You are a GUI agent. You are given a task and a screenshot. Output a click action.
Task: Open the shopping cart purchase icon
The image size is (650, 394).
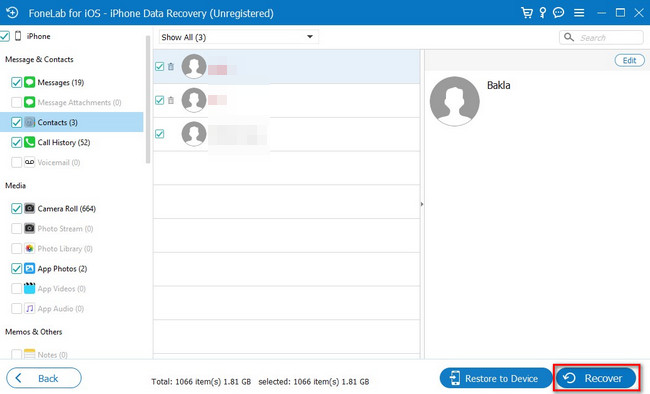pos(526,13)
